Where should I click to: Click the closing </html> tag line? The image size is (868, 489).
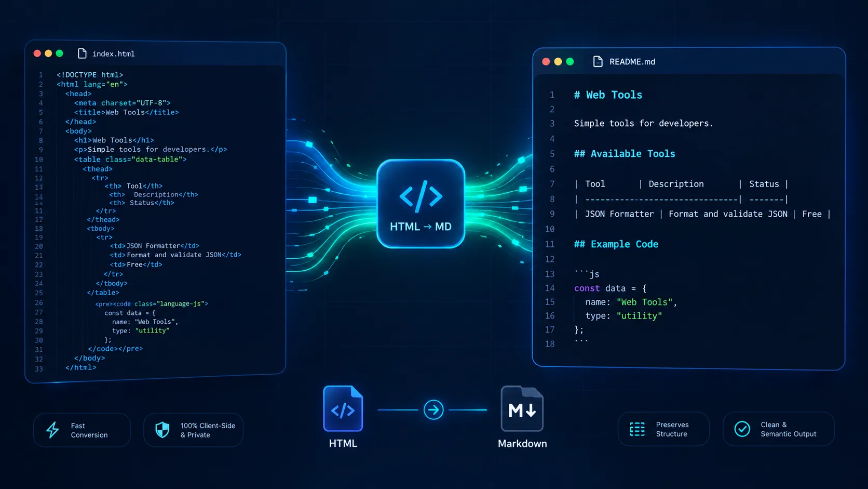tap(80, 367)
